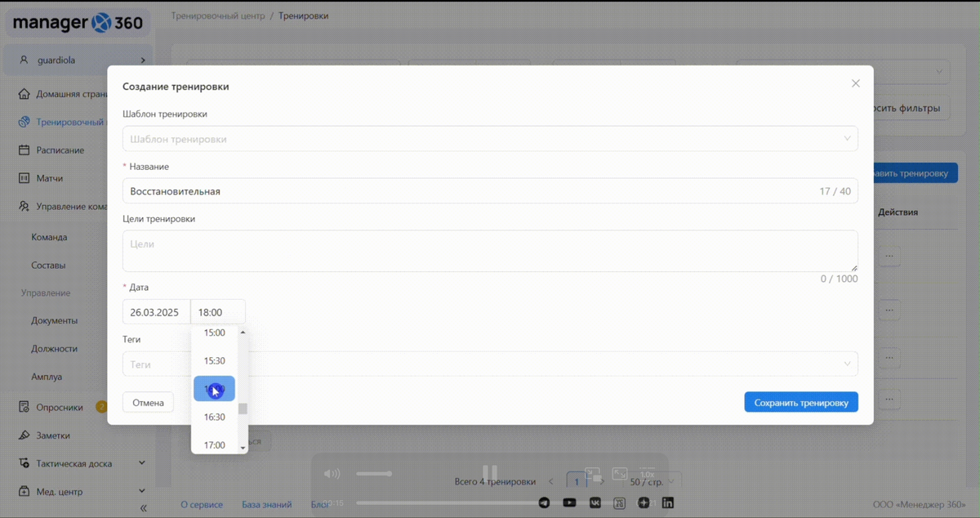Open the О сервисе footer link

pyautogui.click(x=202, y=505)
